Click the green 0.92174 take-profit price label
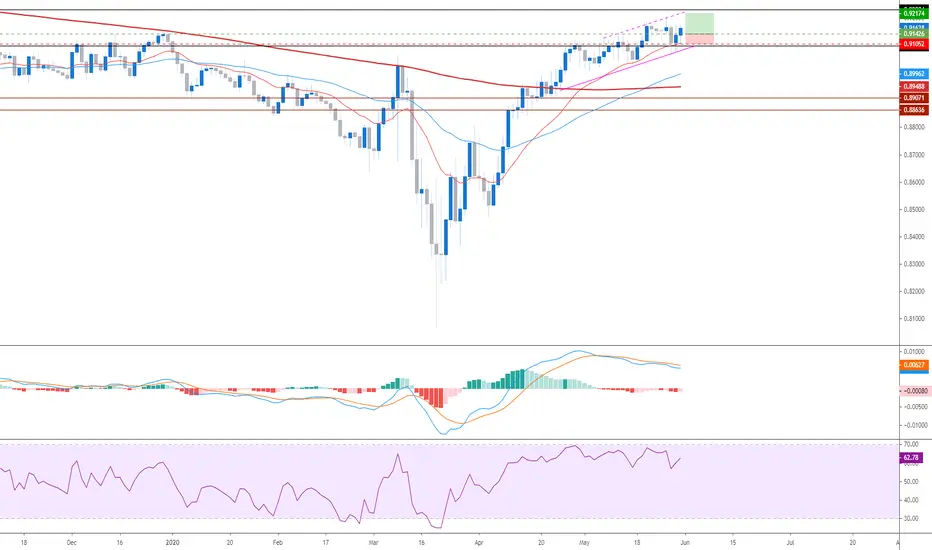This screenshot has height=550, width=932. pos(914,13)
